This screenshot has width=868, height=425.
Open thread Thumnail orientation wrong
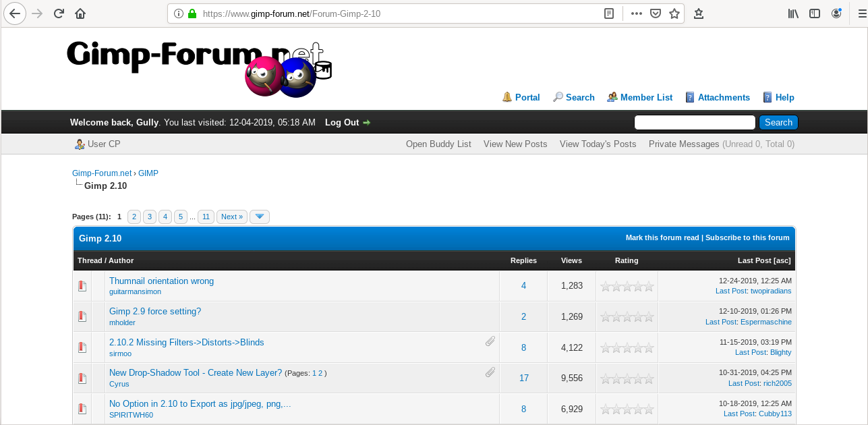[161, 281]
